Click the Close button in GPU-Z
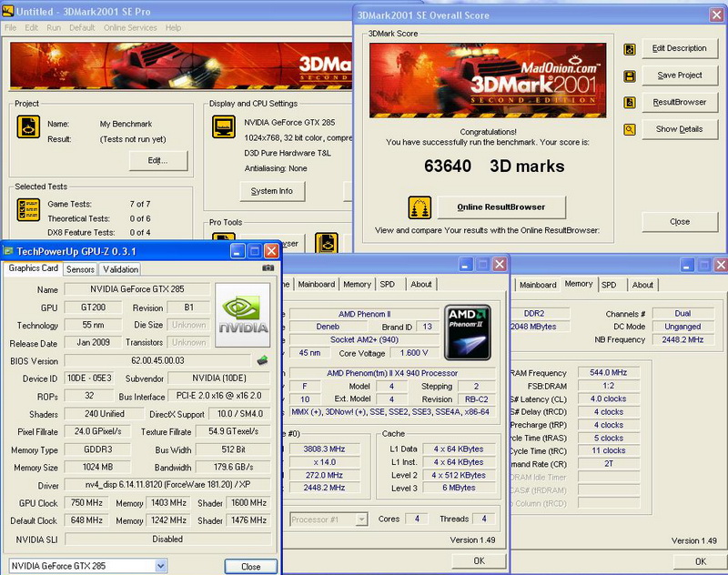This screenshot has height=575, width=728. click(251, 567)
